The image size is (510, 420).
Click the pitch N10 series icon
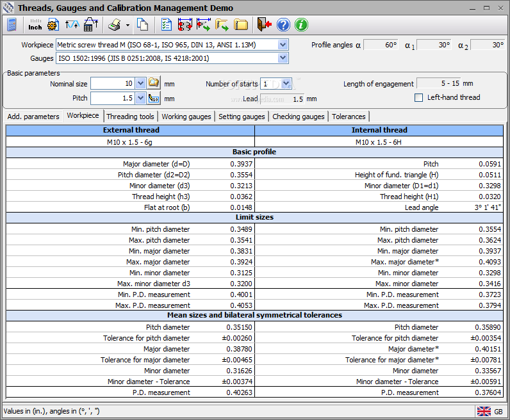pyautogui.click(x=154, y=98)
